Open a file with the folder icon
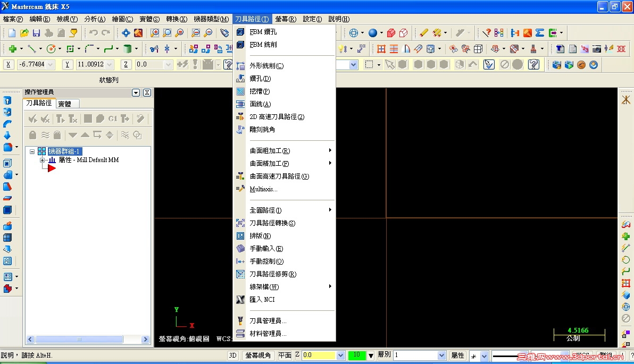Viewport: 634px width, 364px height. coord(24,33)
